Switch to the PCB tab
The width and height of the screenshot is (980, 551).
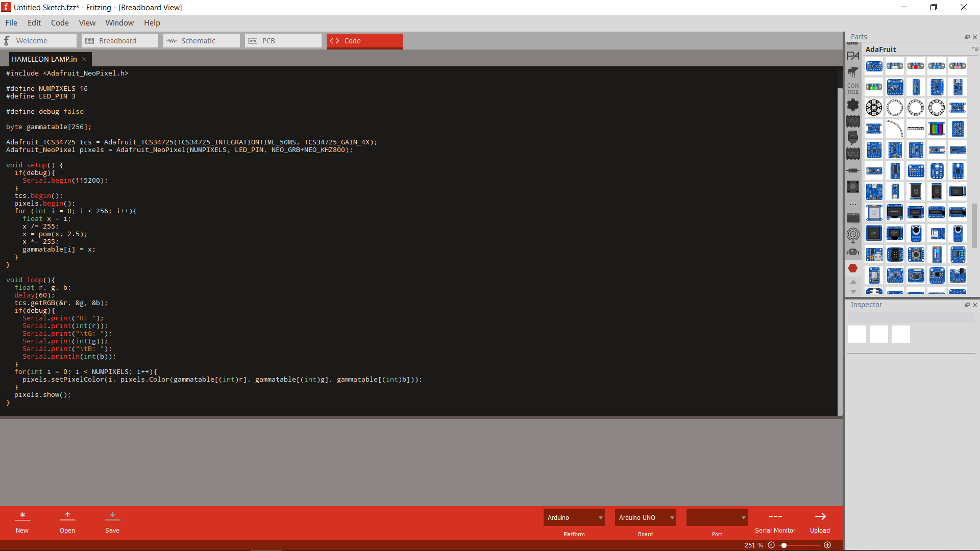point(283,41)
